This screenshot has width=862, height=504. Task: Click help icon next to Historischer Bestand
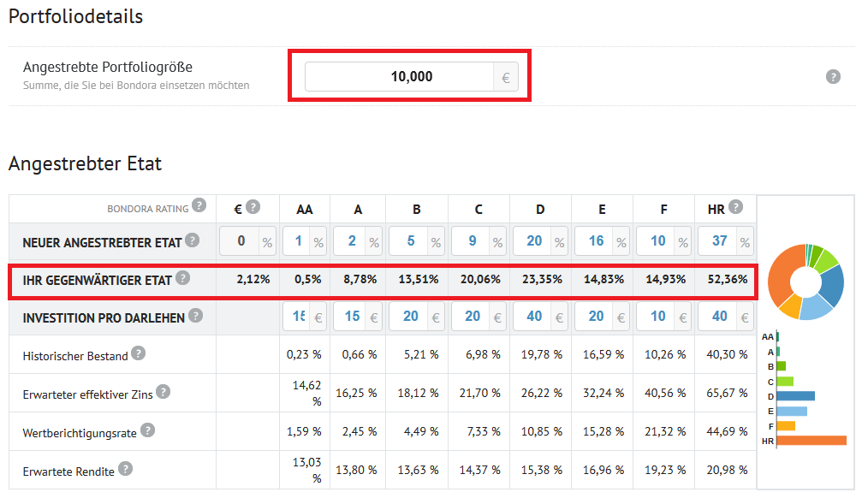pos(139,353)
